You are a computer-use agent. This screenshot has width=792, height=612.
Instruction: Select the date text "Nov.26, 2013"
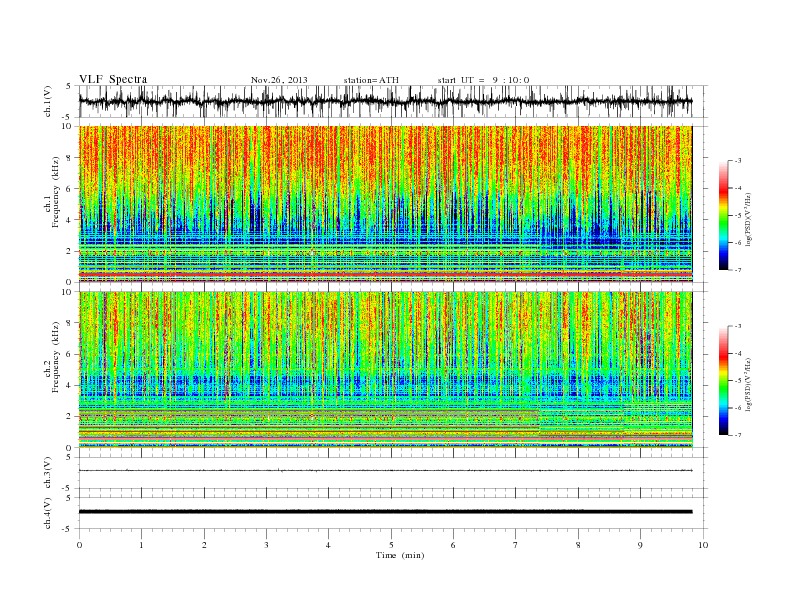tap(279, 80)
